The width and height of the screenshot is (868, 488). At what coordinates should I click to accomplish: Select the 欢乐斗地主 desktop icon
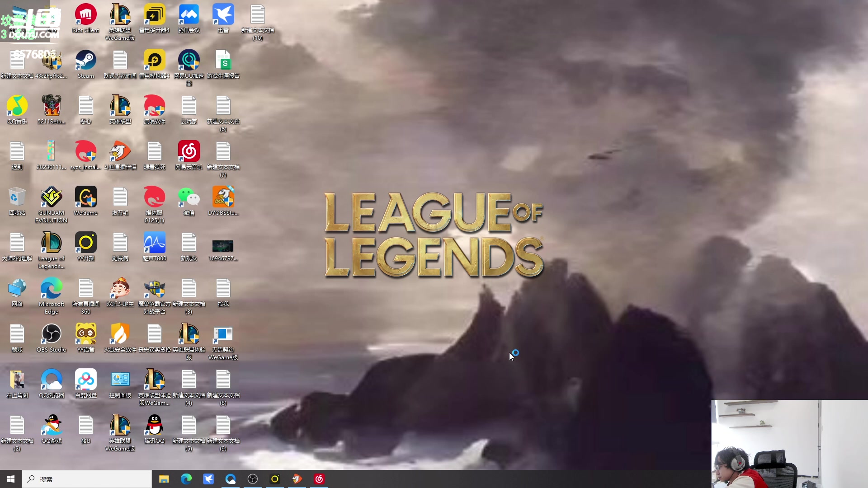tap(120, 293)
